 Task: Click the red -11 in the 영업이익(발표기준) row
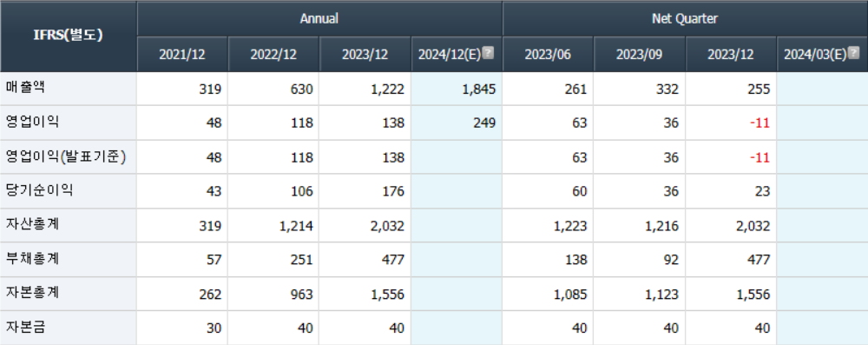[x=760, y=157]
